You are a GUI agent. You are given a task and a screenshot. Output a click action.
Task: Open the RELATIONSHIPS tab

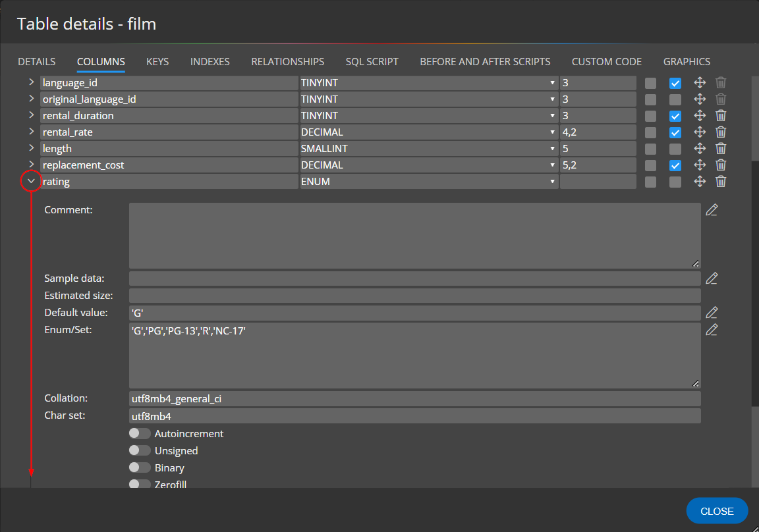(x=287, y=62)
